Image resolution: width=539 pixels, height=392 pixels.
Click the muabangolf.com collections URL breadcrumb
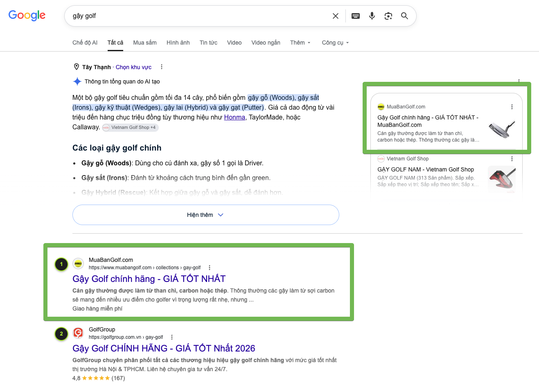coord(145,268)
